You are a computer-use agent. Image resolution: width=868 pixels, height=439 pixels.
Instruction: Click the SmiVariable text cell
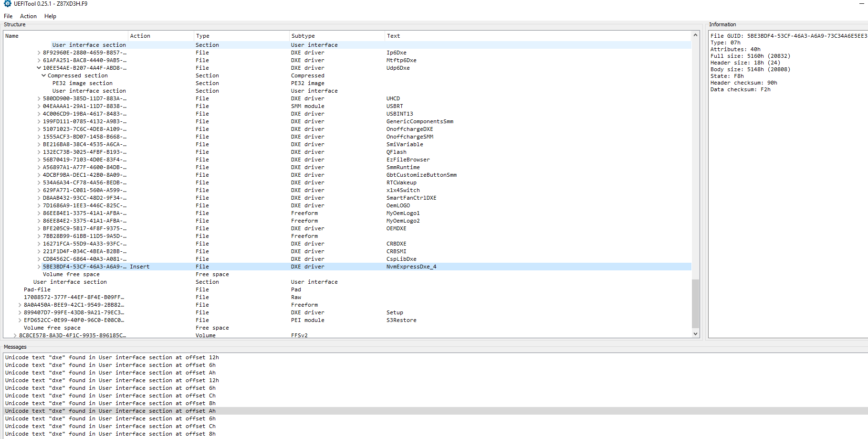405,145
